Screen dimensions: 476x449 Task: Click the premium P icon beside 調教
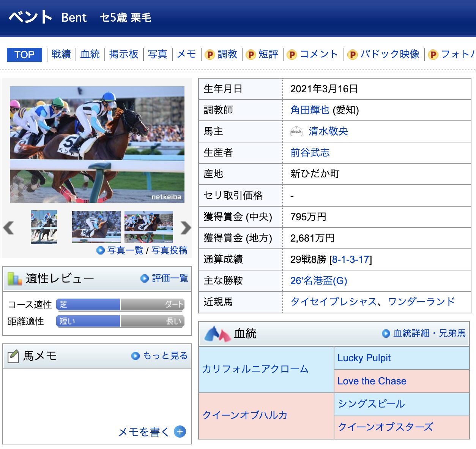(x=210, y=55)
